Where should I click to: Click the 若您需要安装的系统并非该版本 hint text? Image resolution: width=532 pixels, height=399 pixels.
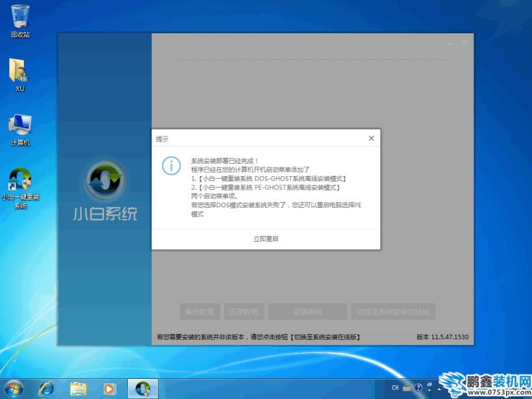coord(259,337)
